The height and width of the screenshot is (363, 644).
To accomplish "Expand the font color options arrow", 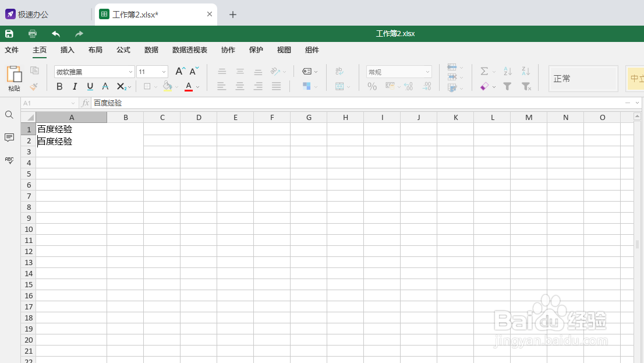I will (x=197, y=87).
